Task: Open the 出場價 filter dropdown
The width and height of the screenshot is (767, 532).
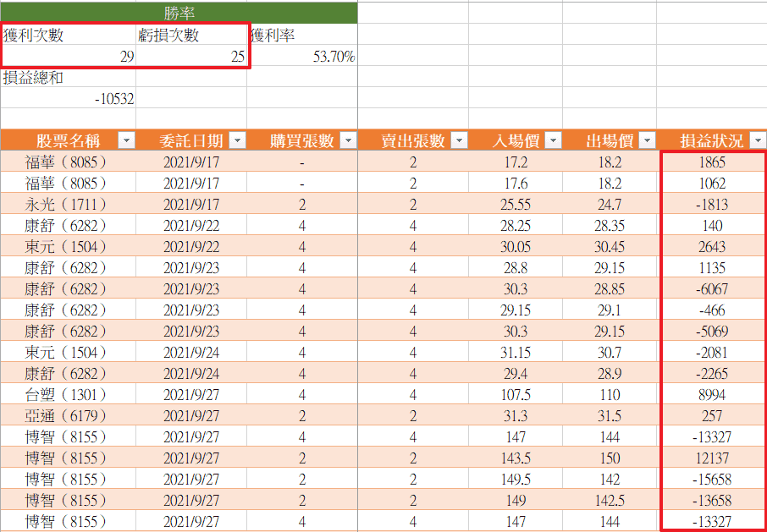Action: (648, 140)
